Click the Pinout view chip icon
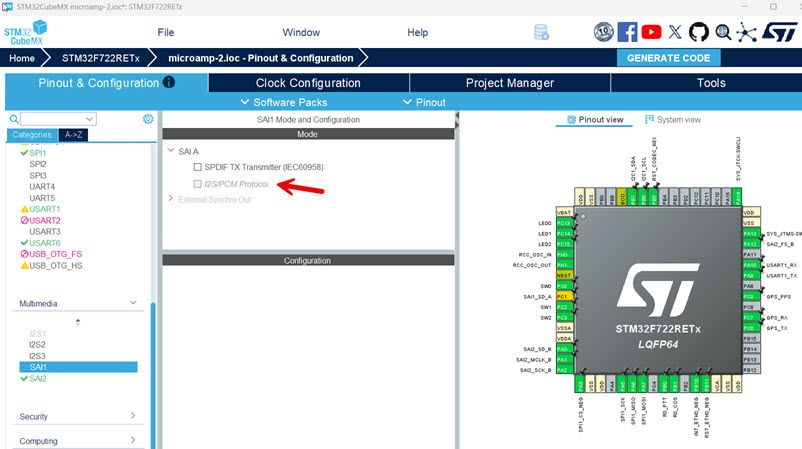 571,119
